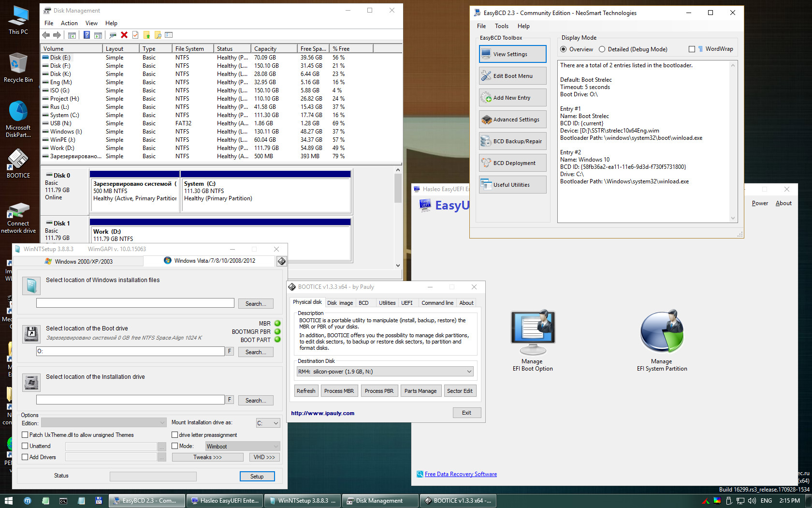The height and width of the screenshot is (508, 812).
Task: Open www.ipauly.com link in BOOTICE
Action: pyautogui.click(x=323, y=413)
